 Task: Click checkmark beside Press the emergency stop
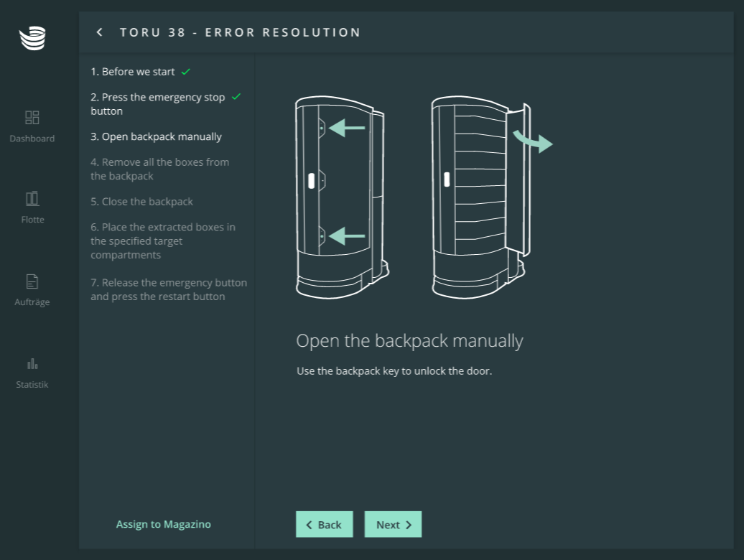tap(236, 97)
